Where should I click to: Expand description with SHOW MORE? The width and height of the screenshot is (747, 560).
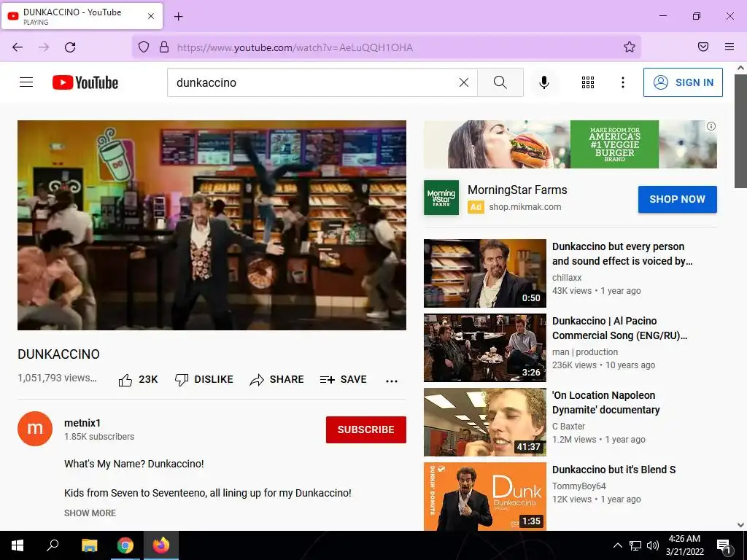tap(90, 513)
